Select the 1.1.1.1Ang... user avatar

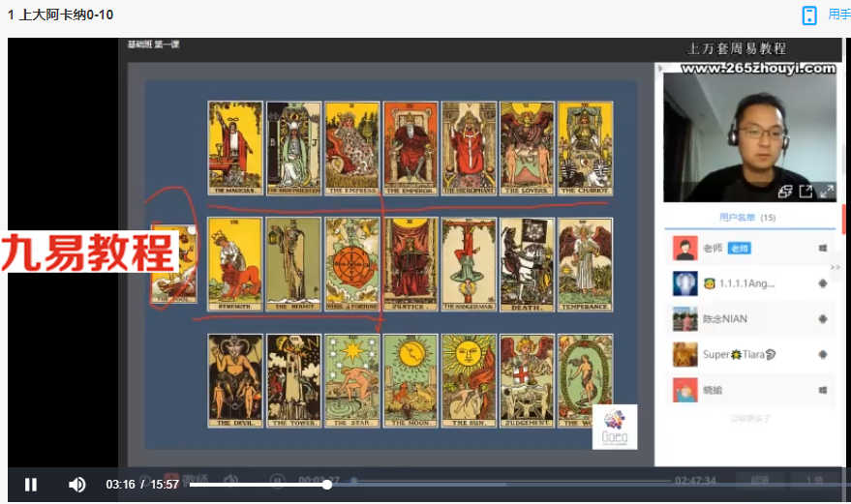click(x=684, y=283)
